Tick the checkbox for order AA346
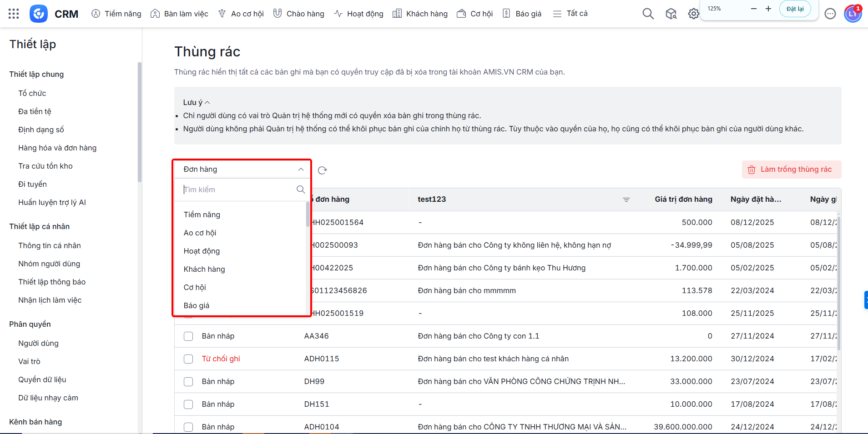This screenshot has width=868, height=434. point(188,336)
